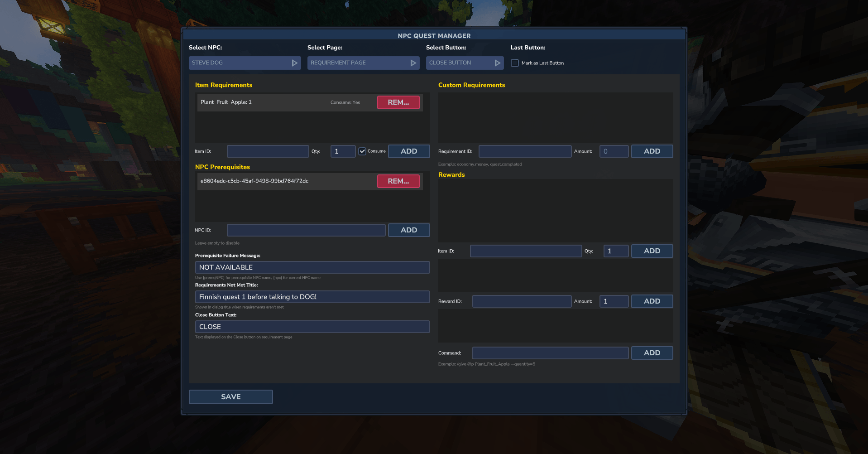
Task: Click ADD next to the Reward ID Amount
Action: pyautogui.click(x=652, y=301)
